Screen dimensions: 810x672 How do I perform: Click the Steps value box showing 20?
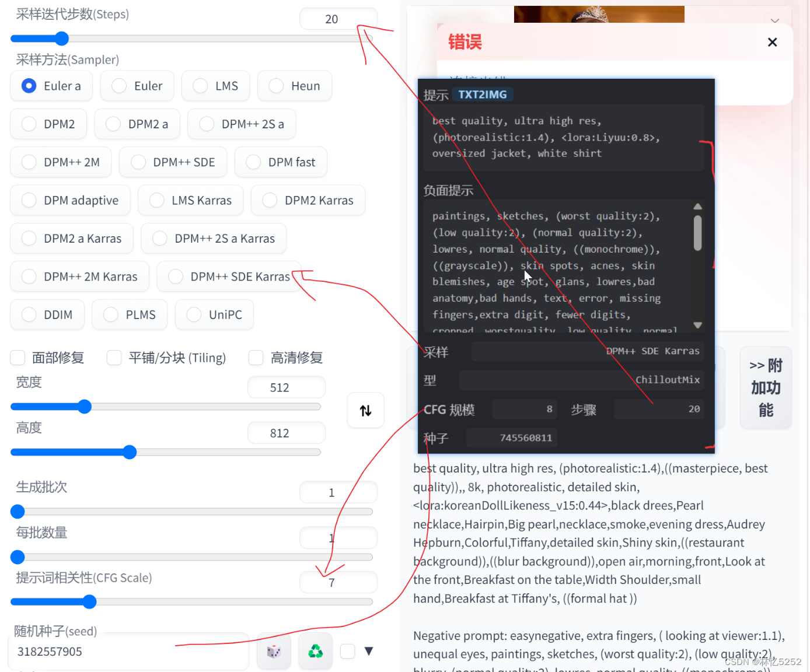tap(338, 19)
